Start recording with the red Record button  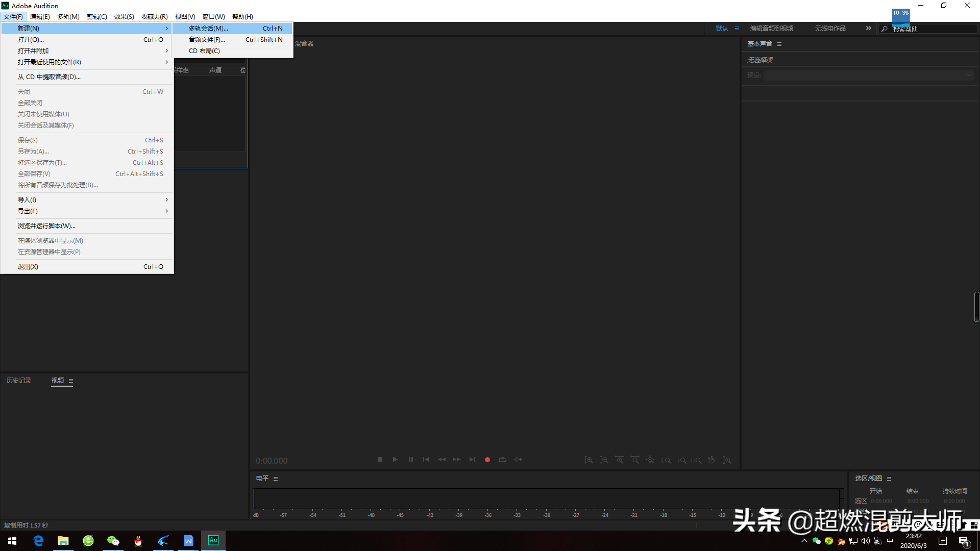(x=487, y=460)
